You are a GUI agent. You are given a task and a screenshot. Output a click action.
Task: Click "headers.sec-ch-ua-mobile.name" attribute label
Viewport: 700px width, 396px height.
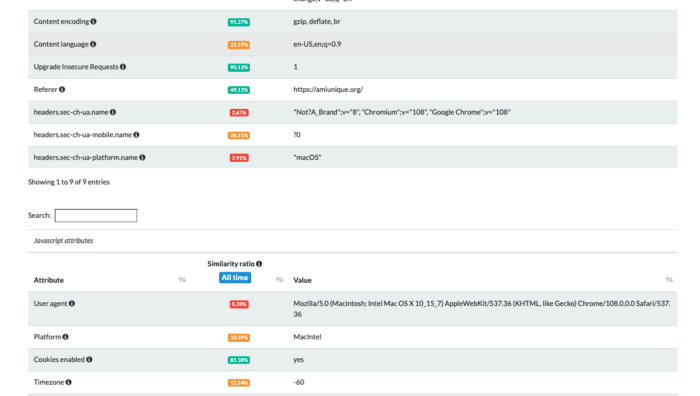[83, 135]
